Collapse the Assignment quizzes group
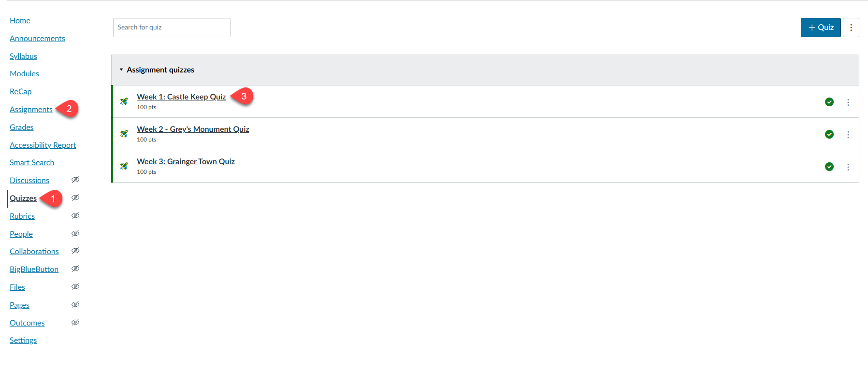The image size is (868, 369). (121, 70)
